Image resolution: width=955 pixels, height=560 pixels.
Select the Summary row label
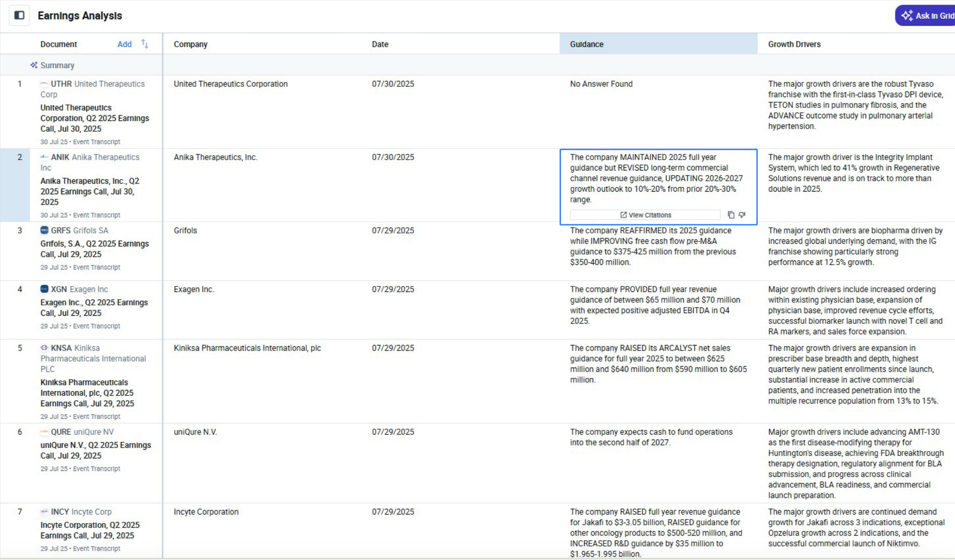click(57, 65)
